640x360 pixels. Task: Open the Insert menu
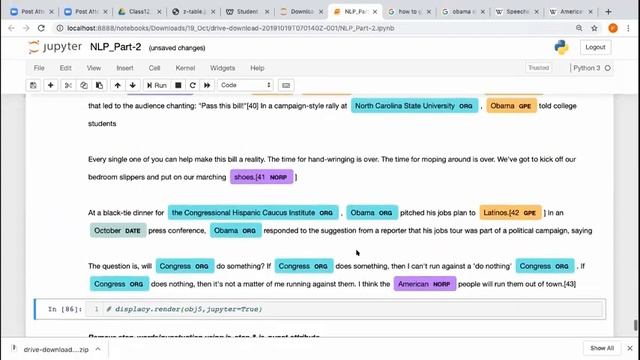[x=125, y=68]
